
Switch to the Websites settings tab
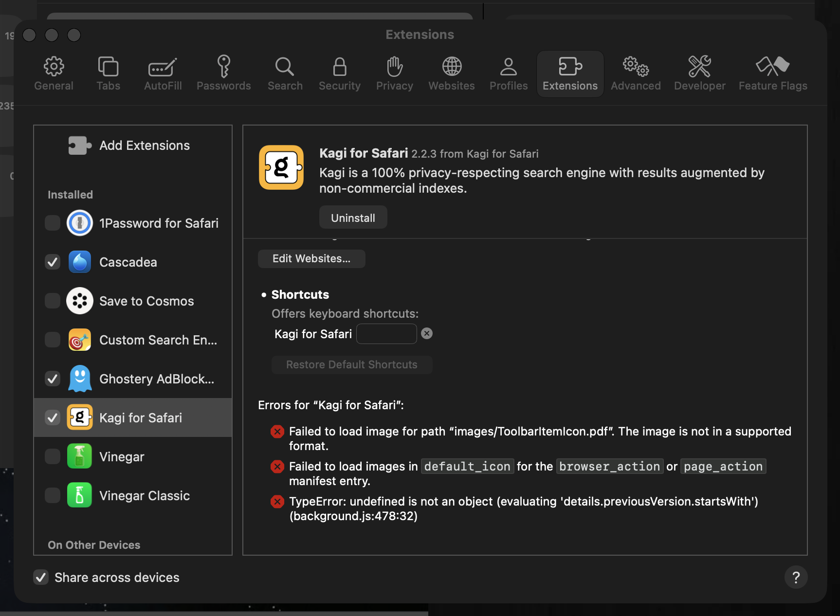[x=452, y=73]
